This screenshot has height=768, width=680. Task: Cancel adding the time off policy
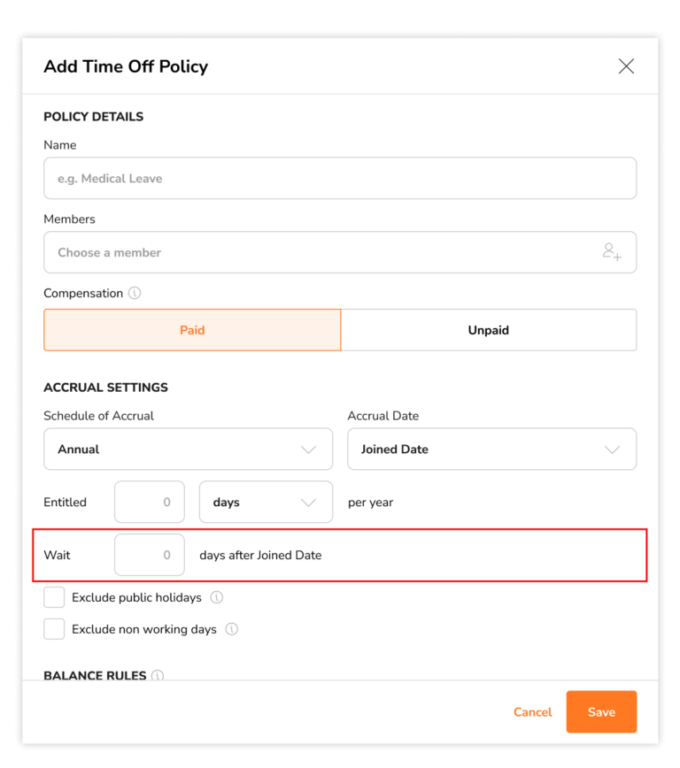coord(533,712)
